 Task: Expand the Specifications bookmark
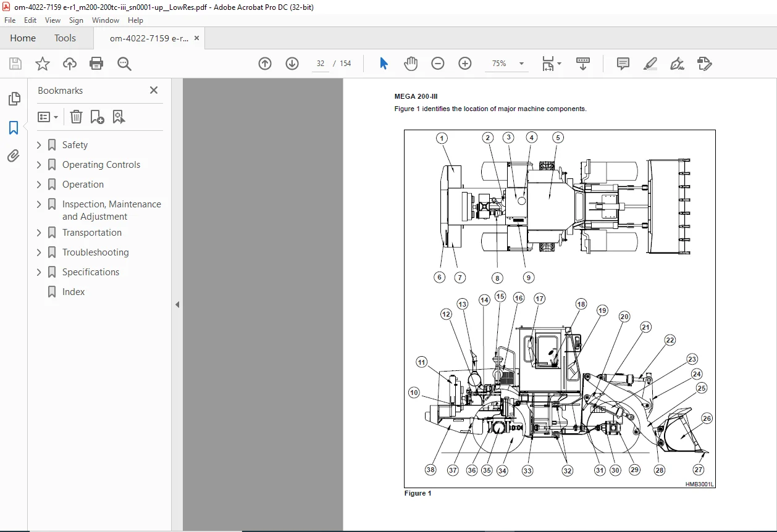pos(39,272)
